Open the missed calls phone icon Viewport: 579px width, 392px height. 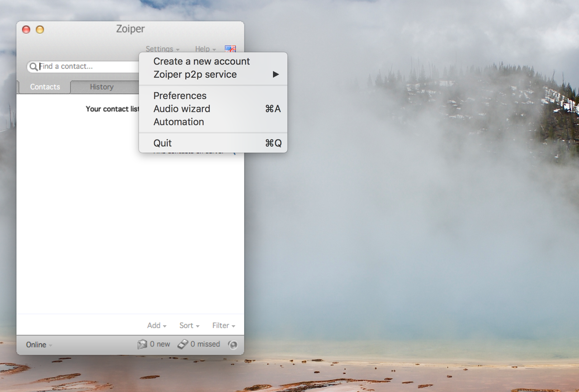point(183,344)
